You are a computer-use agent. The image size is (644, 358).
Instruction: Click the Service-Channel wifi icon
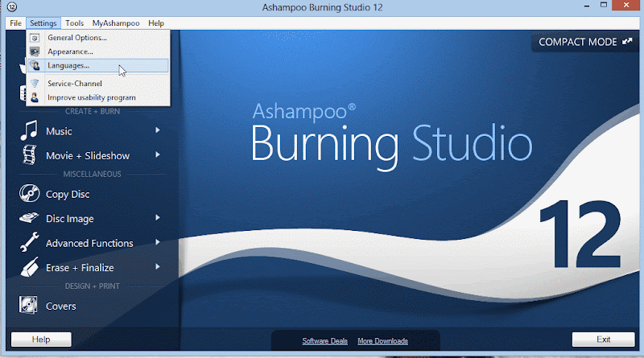click(x=35, y=84)
